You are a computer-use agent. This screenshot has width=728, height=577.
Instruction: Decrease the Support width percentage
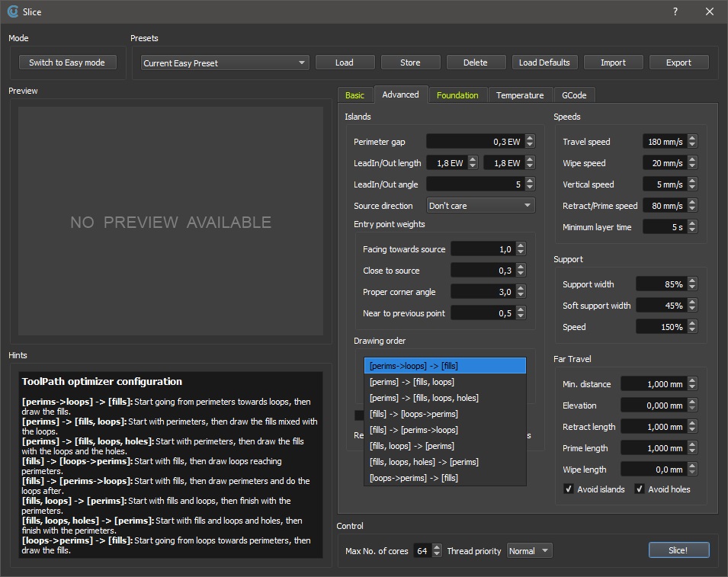coord(692,287)
